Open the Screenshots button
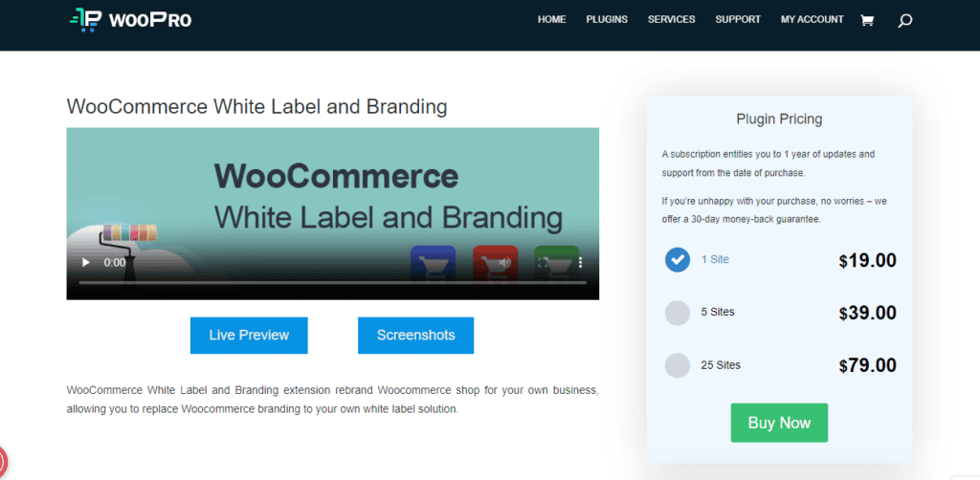 pos(415,335)
